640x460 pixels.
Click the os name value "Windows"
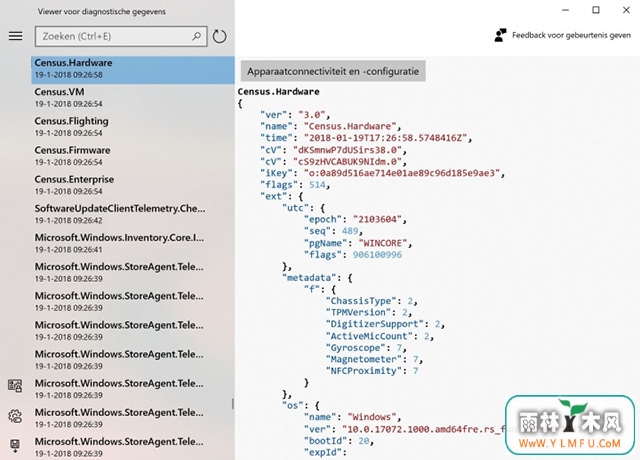(371, 417)
